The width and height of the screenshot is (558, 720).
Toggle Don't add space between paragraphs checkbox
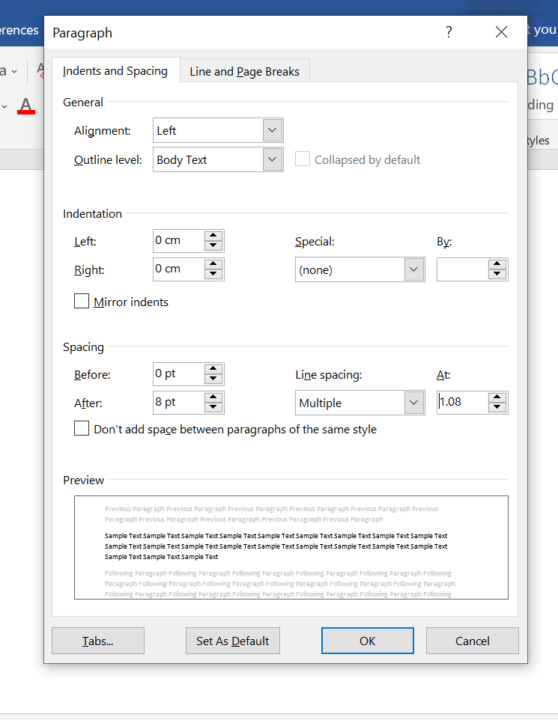point(82,429)
